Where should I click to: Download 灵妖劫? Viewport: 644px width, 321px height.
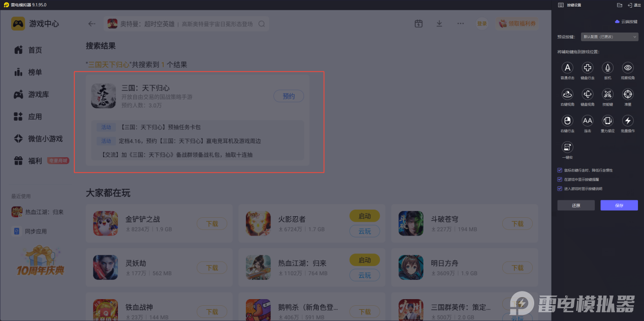[212, 268]
